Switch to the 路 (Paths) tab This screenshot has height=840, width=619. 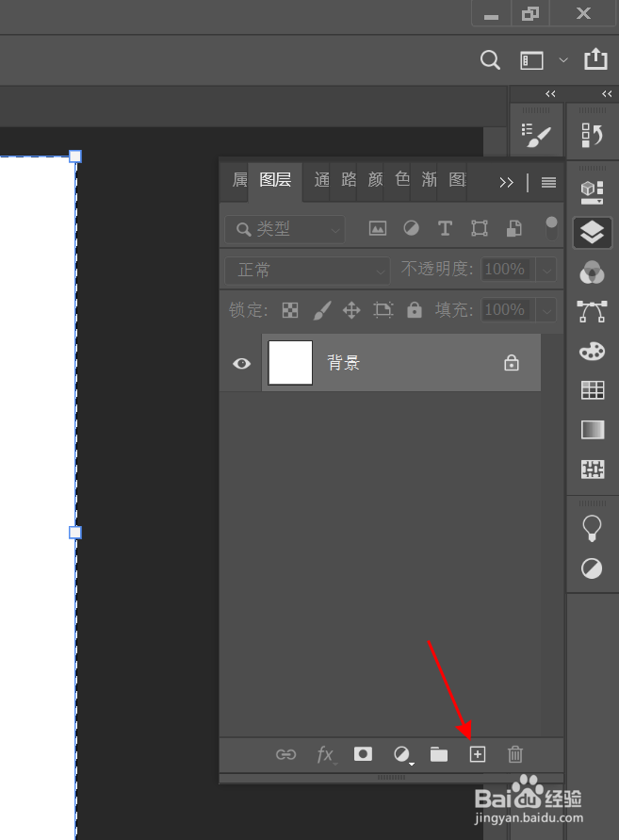(x=349, y=179)
